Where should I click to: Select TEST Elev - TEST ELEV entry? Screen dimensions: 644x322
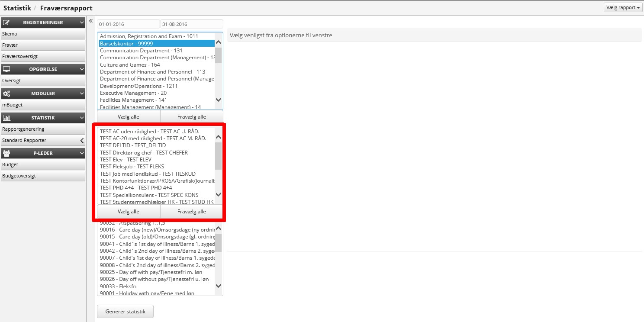[x=126, y=160]
